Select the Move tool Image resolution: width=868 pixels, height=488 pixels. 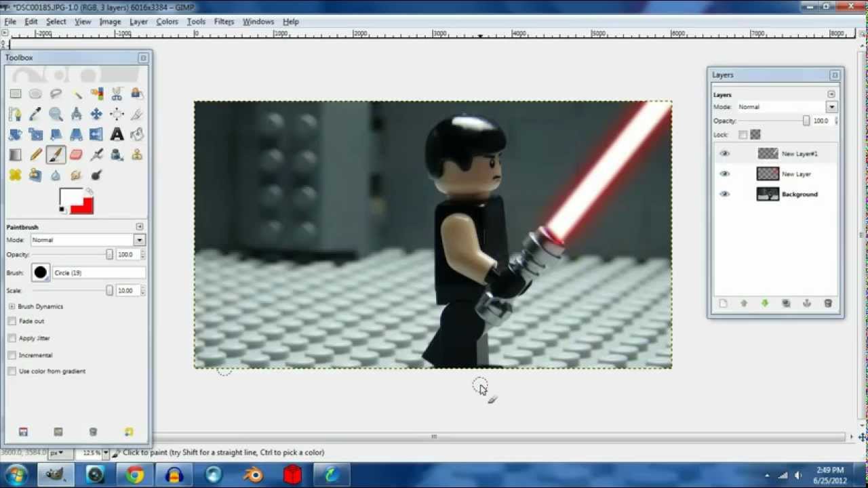(x=96, y=114)
